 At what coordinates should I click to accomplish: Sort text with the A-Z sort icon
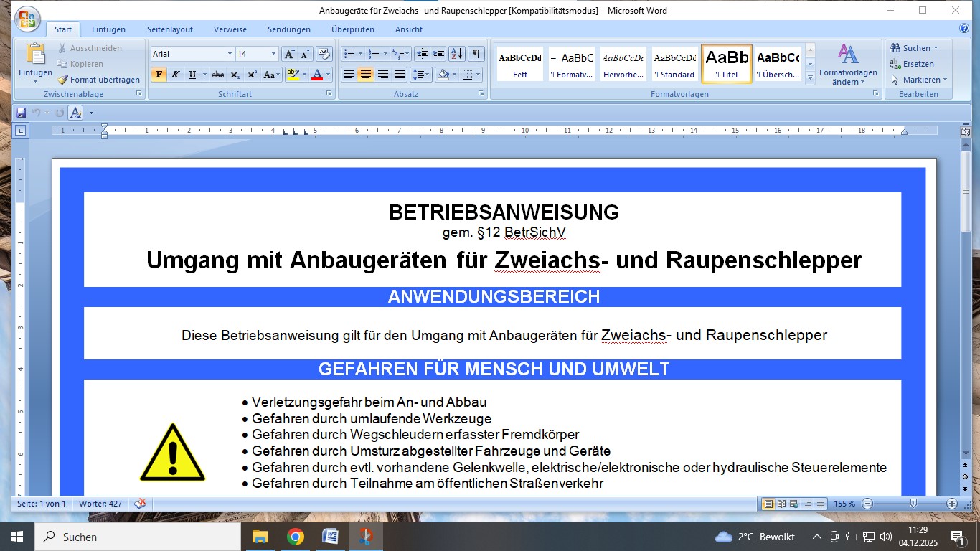[456, 54]
